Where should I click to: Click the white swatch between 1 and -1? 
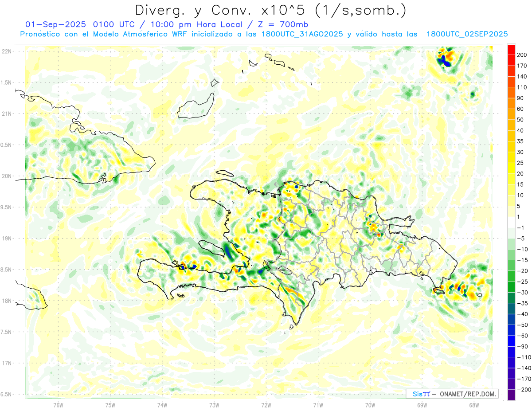[512, 222]
